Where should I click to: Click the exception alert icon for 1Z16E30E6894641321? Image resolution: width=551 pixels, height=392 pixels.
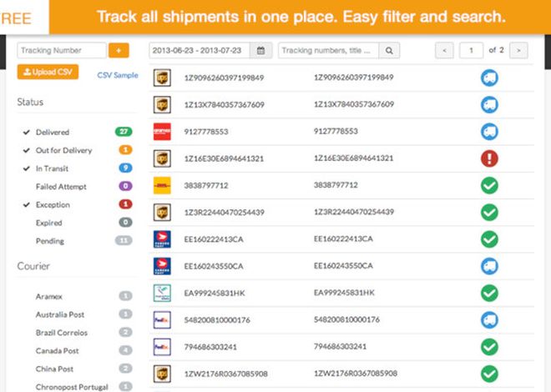click(x=489, y=158)
